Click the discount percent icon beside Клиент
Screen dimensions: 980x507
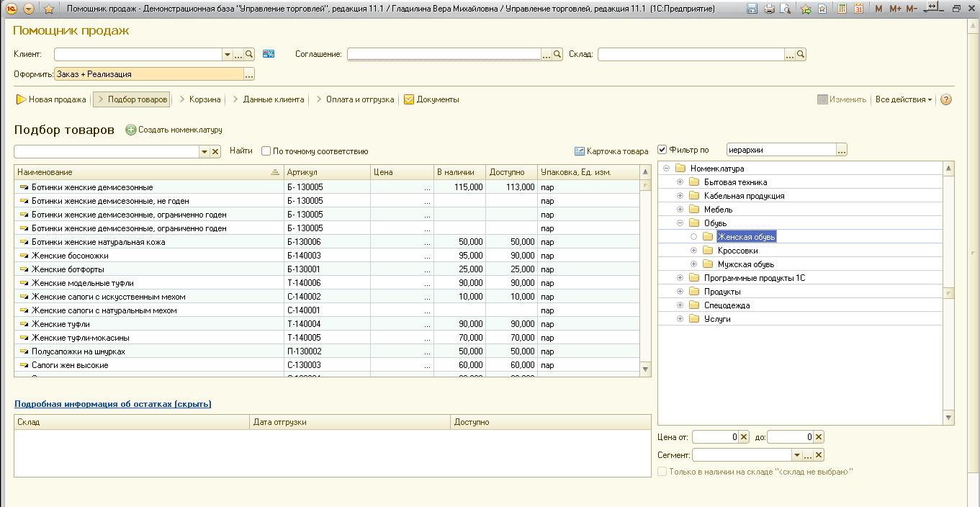(269, 54)
